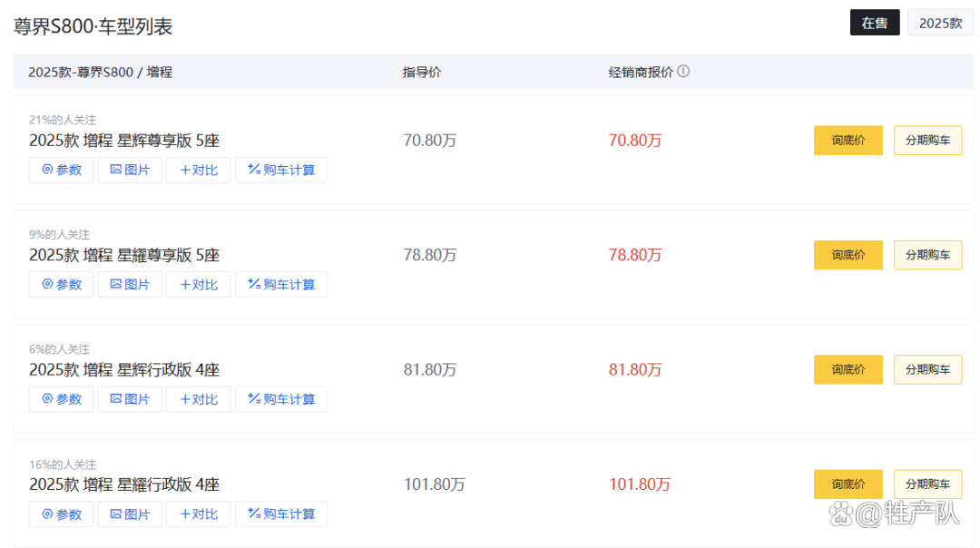Viewport: 980px width, 548px height.
Task: Add 星耀尊享版 5座 to 对比
Action: (x=198, y=285)
